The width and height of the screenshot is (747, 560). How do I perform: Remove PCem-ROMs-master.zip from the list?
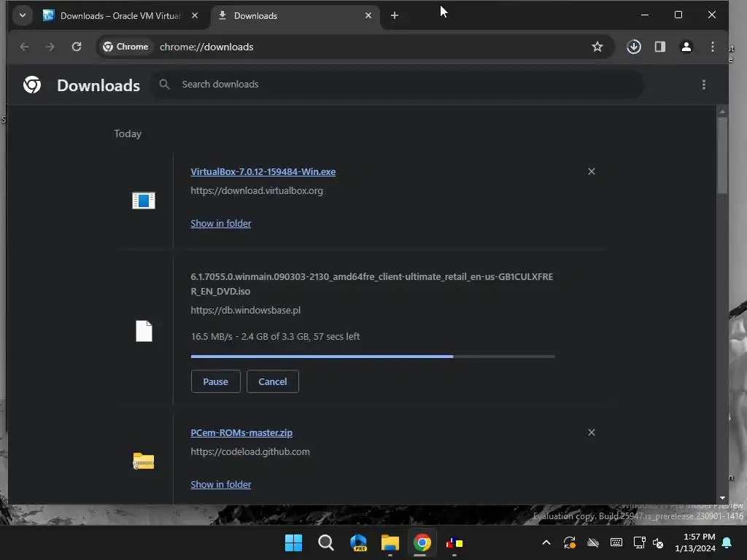(x=591, y=432)
